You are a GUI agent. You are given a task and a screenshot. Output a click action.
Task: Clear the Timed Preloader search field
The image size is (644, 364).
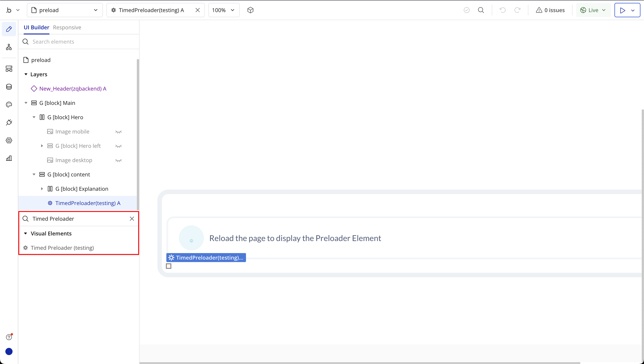pos(132,219)
